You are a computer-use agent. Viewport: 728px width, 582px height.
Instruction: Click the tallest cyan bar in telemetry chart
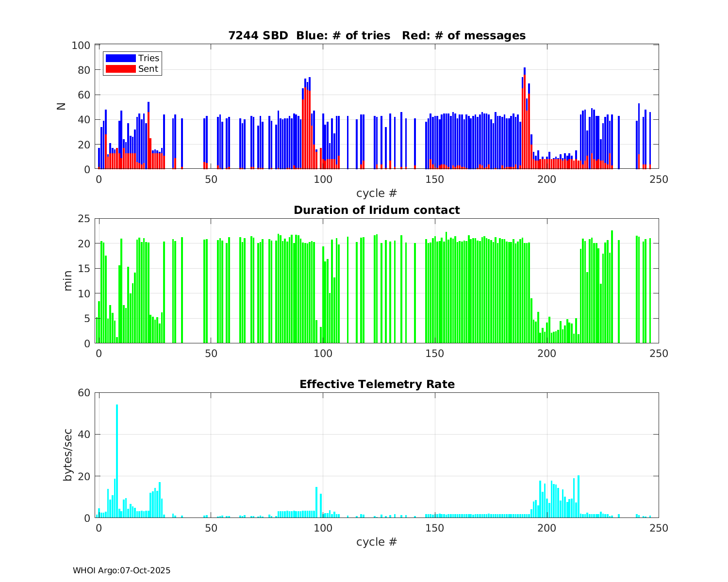point(117,461)
